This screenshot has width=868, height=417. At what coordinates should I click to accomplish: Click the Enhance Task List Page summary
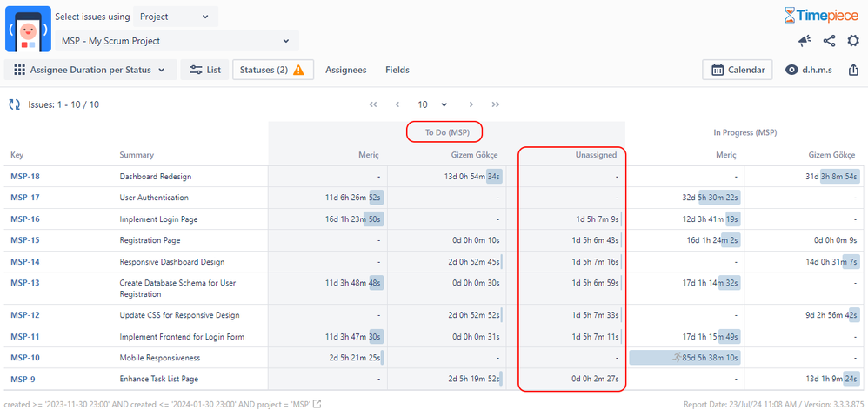(159, 380)
